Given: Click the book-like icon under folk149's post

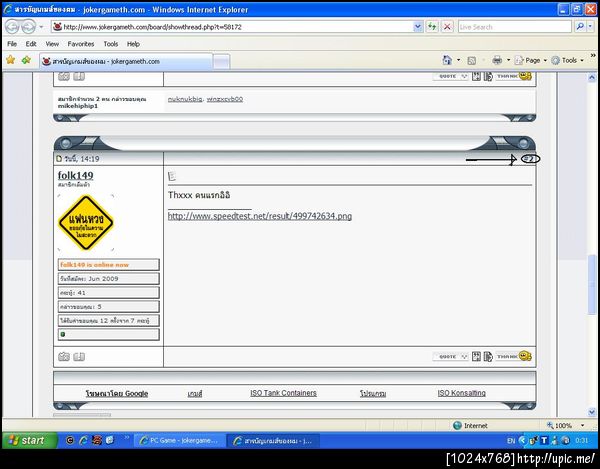Looking at the screenshot, I should click(x=79, y=357).
